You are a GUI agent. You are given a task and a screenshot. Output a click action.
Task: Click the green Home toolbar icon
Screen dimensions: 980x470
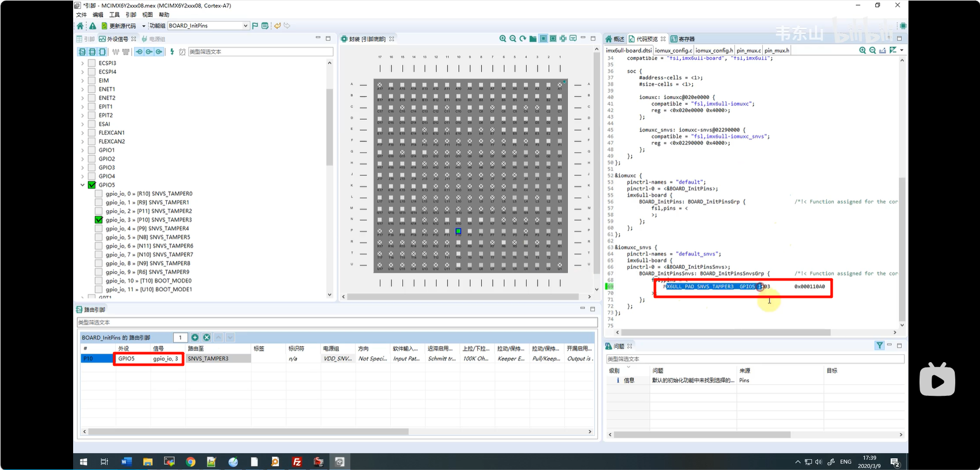click(80, 26)
